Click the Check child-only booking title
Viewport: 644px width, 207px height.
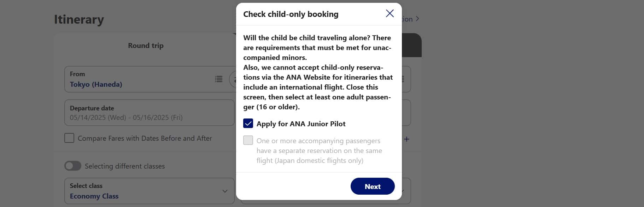(291, 14)
